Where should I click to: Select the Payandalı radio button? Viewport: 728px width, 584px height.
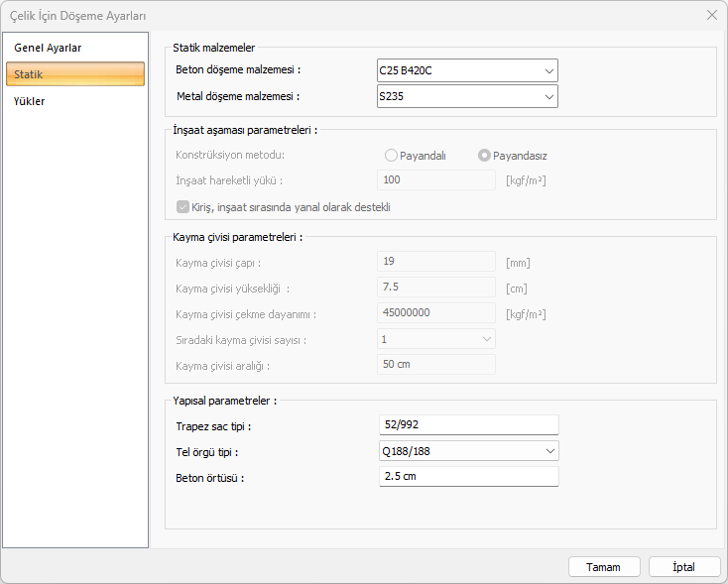click(x=391, y=156)
